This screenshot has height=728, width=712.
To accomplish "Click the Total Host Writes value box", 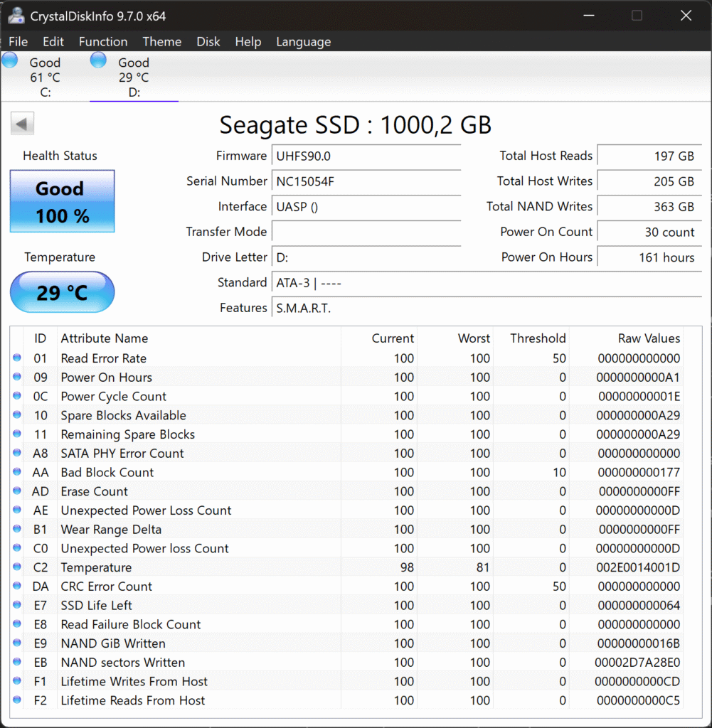I will pyautogui.click(x=649, y=181).
